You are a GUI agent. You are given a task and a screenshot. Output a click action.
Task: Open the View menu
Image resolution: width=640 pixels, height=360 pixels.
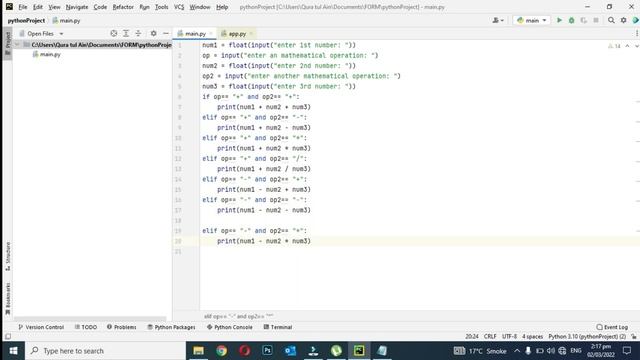point(54,7)
